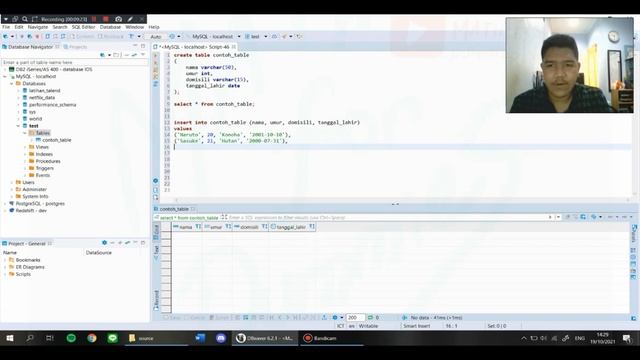Select the Redshift - dev connection

point(31,211)
